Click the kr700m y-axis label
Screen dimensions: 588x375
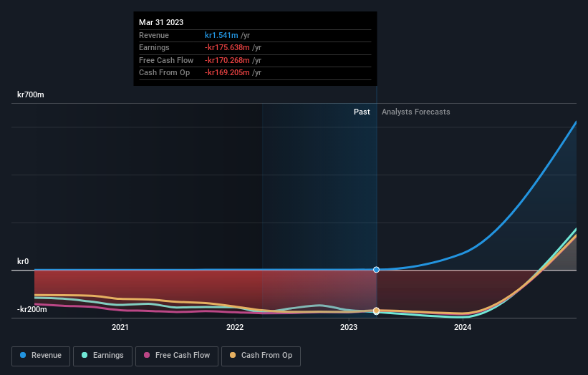(30, 94)
